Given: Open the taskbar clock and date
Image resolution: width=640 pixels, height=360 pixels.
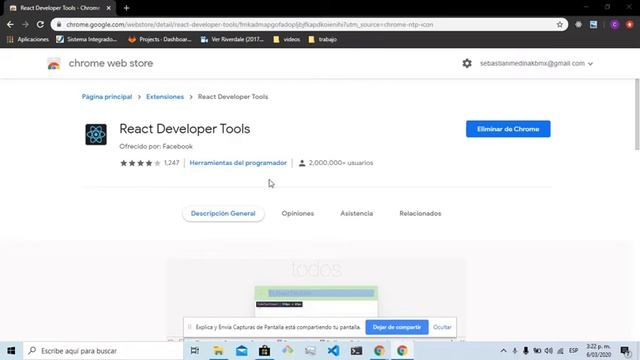Looking at the screenshot, I should tap(598, 351).
